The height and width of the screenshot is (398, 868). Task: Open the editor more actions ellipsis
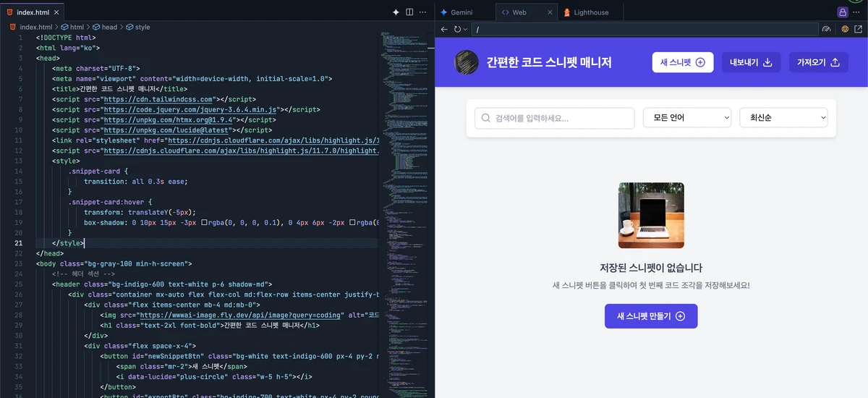(423, 12)
